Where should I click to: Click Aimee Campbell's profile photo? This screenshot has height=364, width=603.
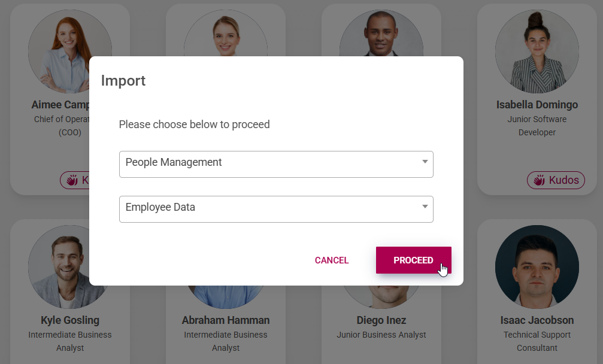pos(70,51)
